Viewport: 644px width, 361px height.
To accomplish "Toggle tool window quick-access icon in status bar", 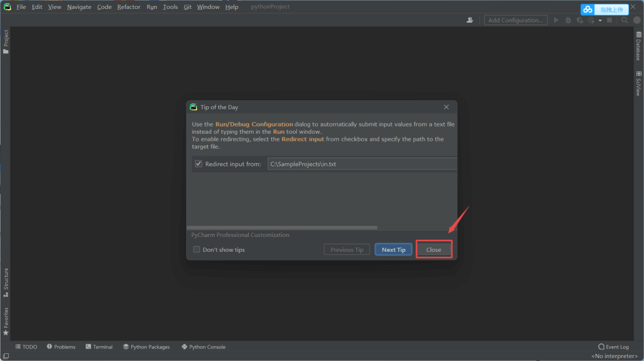I will pyautogui.click(x=5, y=356).
